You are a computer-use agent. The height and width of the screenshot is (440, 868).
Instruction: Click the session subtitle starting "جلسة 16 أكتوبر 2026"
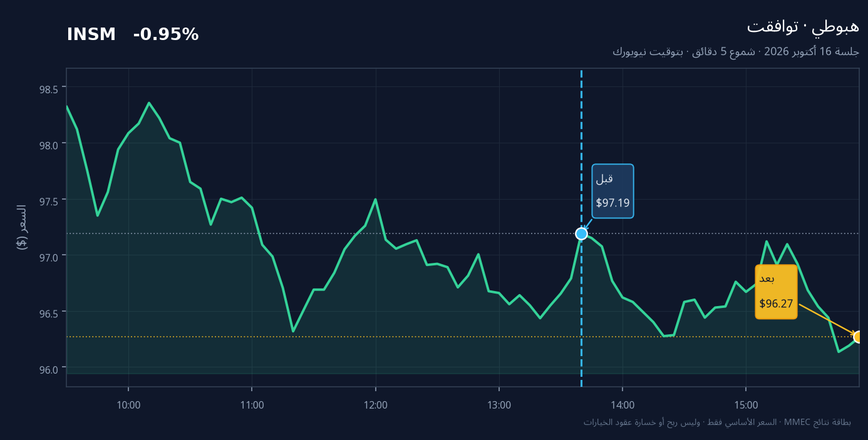pos(736,51)
